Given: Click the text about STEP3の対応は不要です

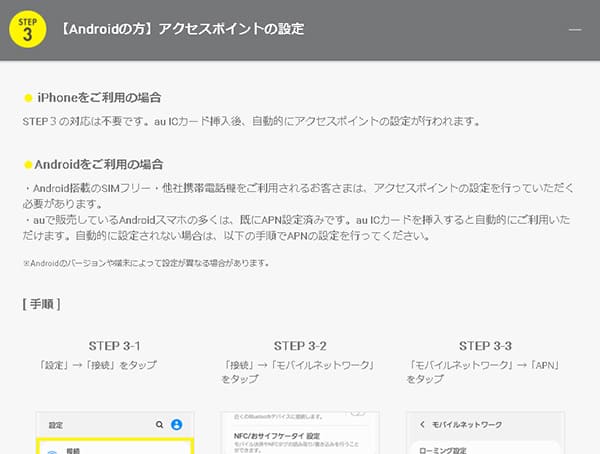Looking at the screenshot, I should click(x=251, y=121).
